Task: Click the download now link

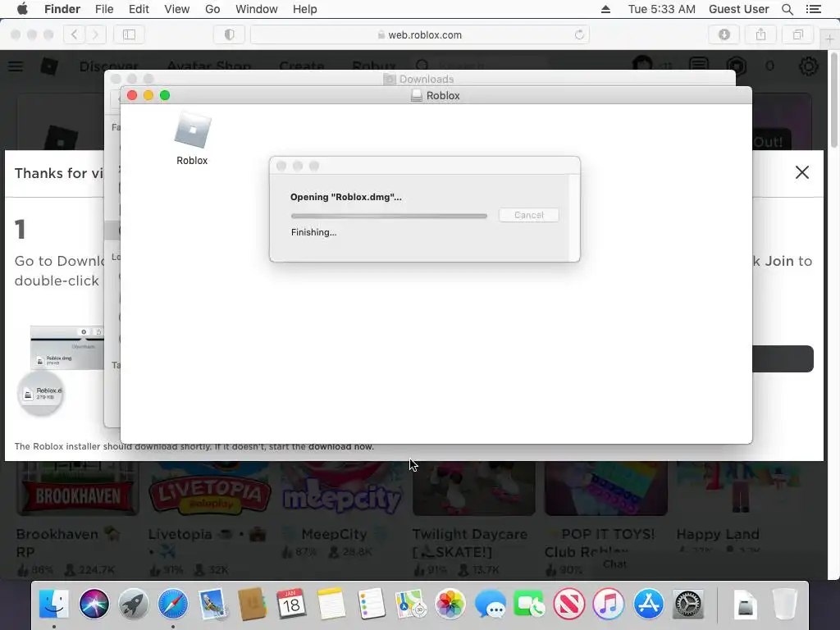Action: (x=340, y=446)
